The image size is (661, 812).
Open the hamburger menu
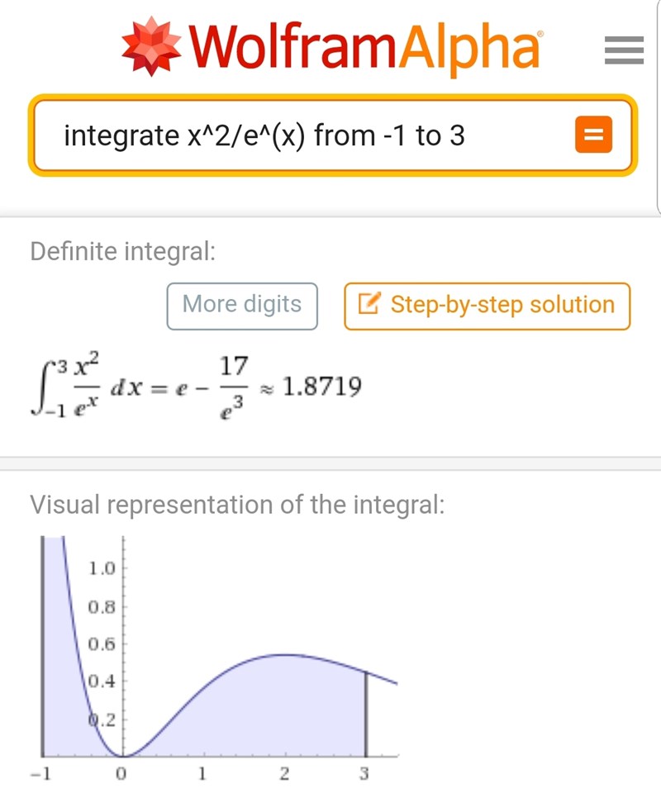coord(624,51)
